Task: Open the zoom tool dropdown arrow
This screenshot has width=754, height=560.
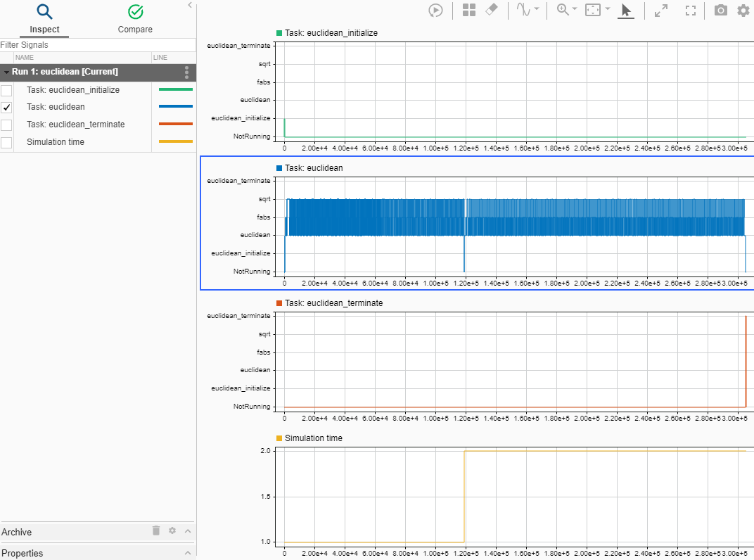Action: [574, 10]
